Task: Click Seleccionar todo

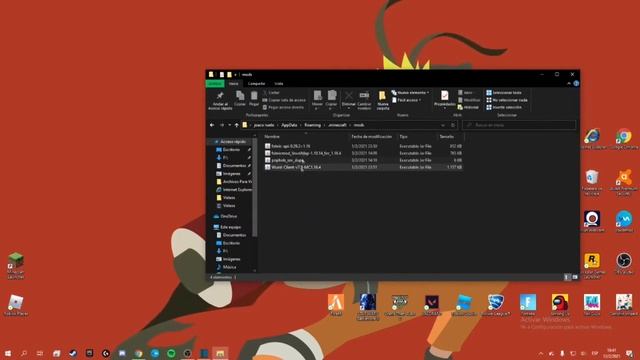Action: 504,93
